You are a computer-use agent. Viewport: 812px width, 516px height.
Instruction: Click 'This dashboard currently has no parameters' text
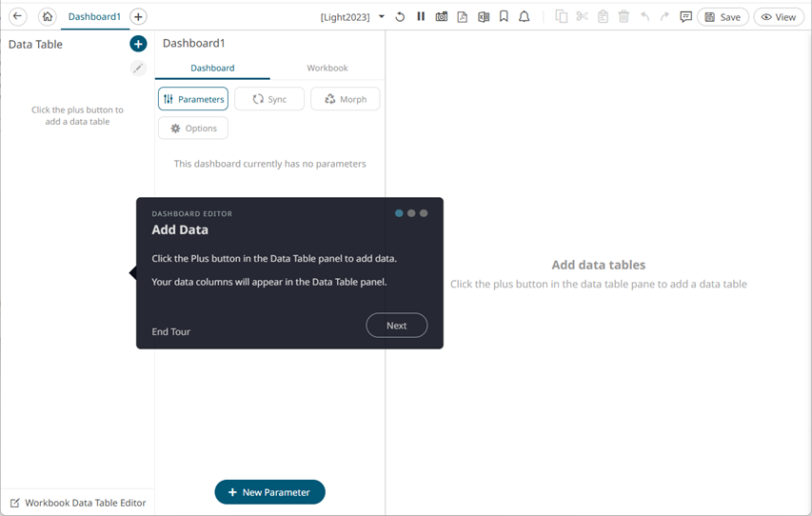pyautogui.click(x=269, y=164)
